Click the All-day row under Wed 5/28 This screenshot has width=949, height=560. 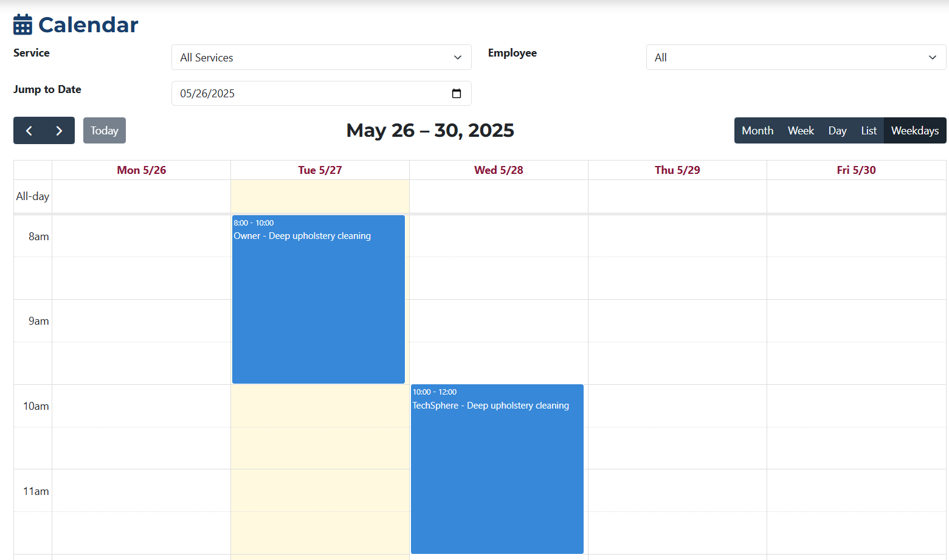(x=499, y=196)
